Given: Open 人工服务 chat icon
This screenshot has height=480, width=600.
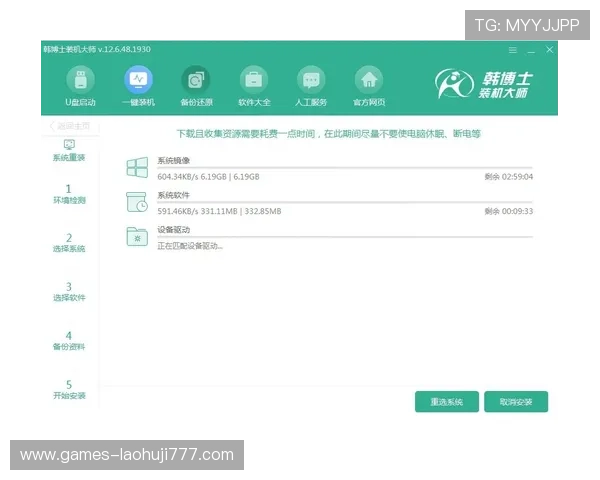Looking at the screenshot, I should [x=311, y=80].
